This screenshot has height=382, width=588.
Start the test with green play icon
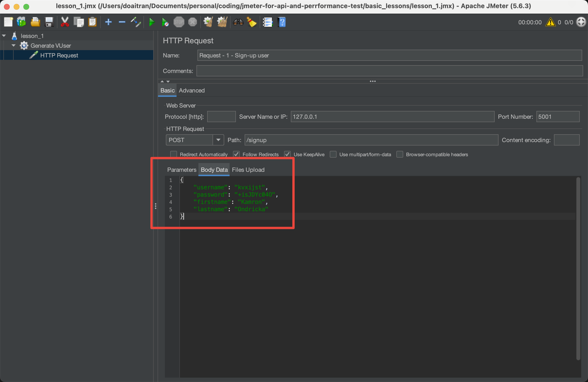point(152,22)
